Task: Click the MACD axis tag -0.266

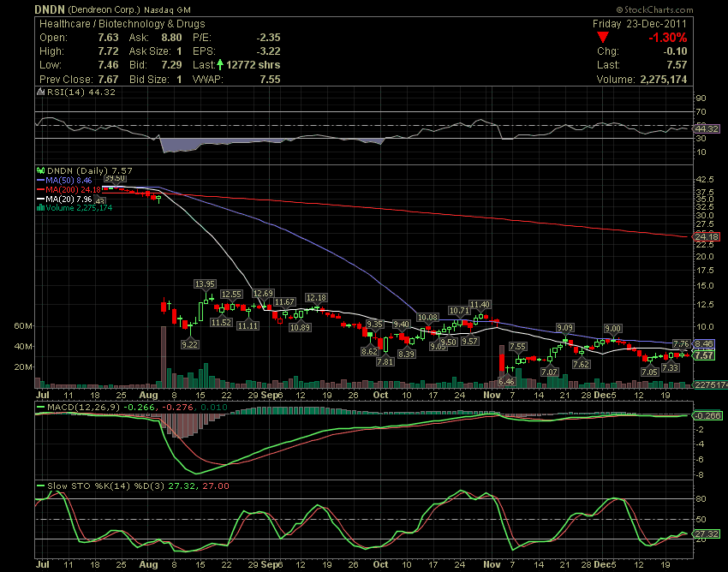Action: (x=707, y=415)
